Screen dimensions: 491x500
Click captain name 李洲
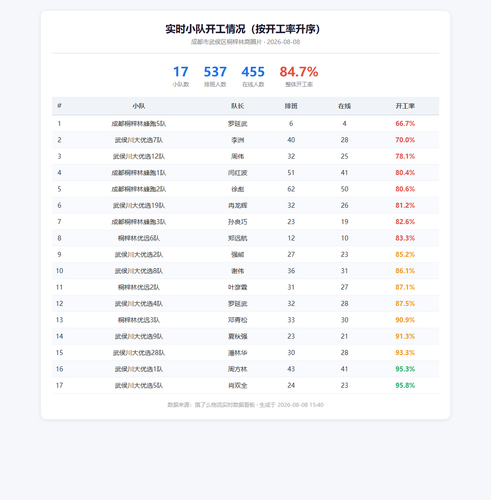point(237,140)
